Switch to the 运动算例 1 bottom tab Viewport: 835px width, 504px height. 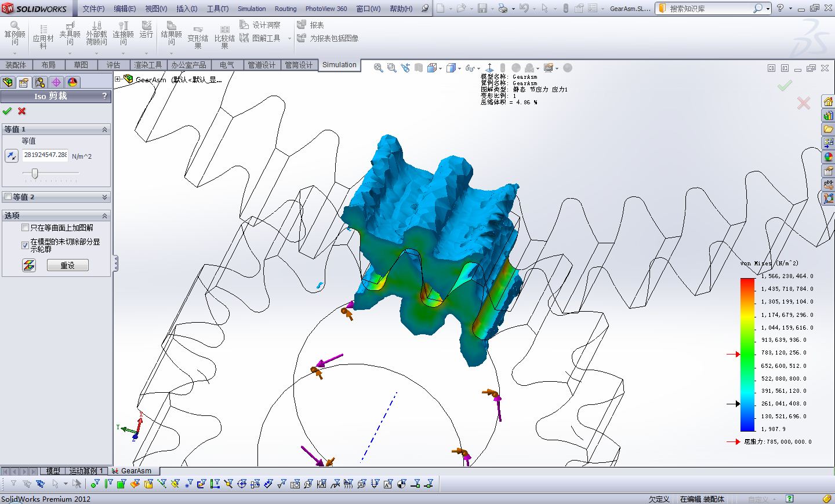tap(86, 471)
